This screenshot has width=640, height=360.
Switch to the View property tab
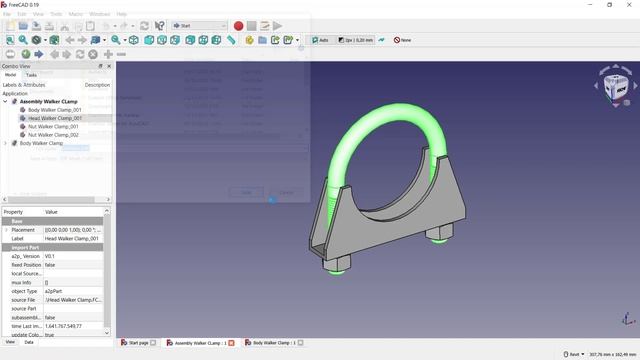pyautogui.click(x=10, y=342)
